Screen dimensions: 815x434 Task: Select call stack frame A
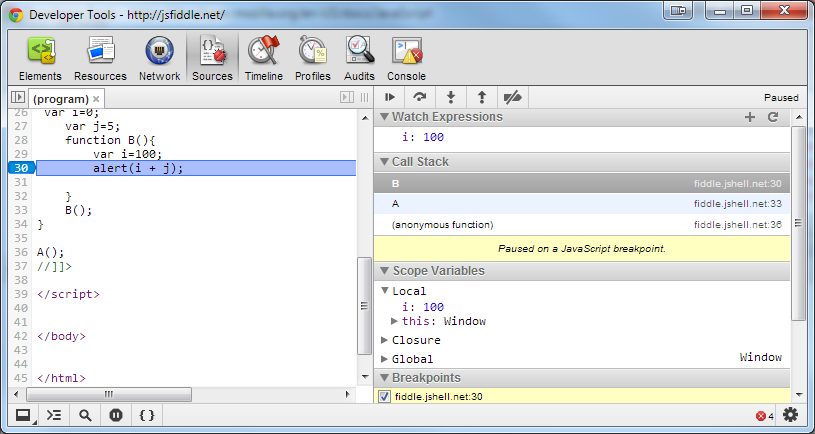click(582, 204)
